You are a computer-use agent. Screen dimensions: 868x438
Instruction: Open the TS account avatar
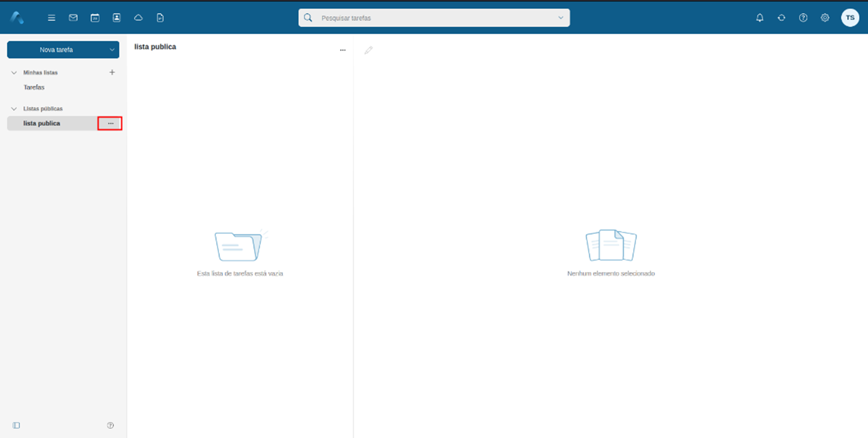[850, 18]
